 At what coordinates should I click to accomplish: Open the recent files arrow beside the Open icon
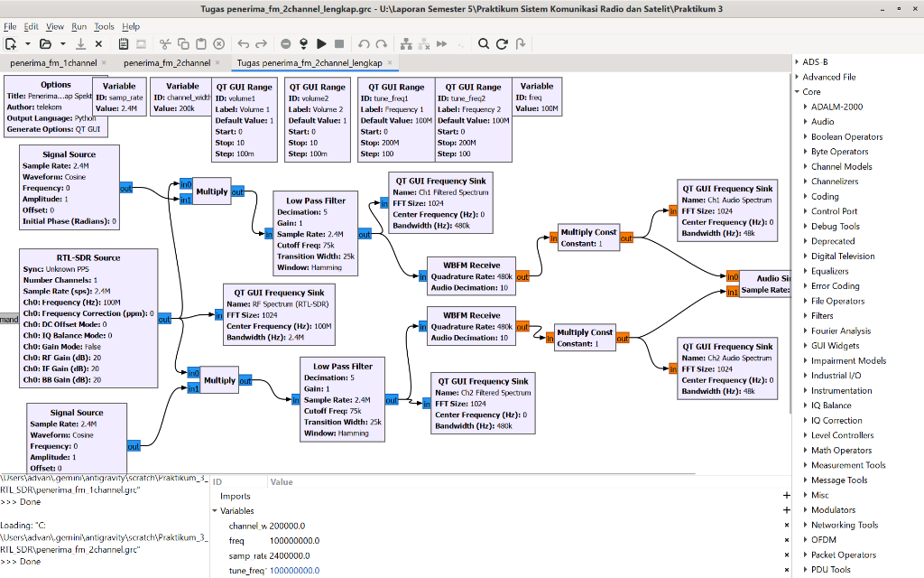[62, 43]
